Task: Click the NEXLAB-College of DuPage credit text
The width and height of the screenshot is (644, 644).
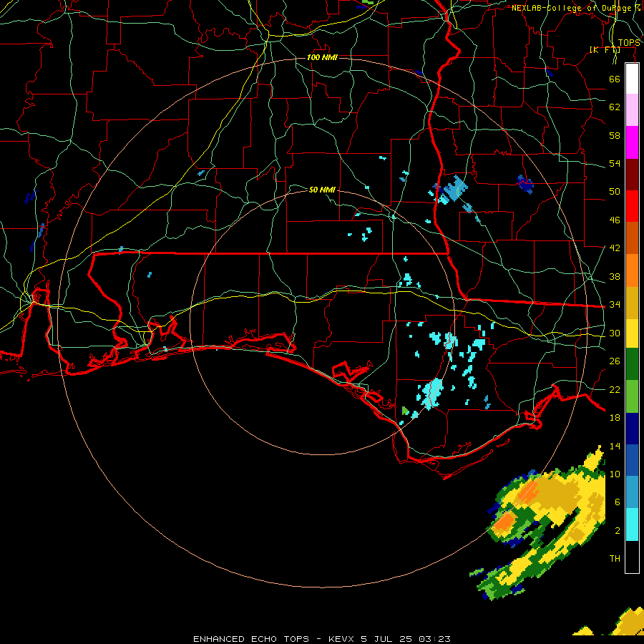Action: click(576, 8)
